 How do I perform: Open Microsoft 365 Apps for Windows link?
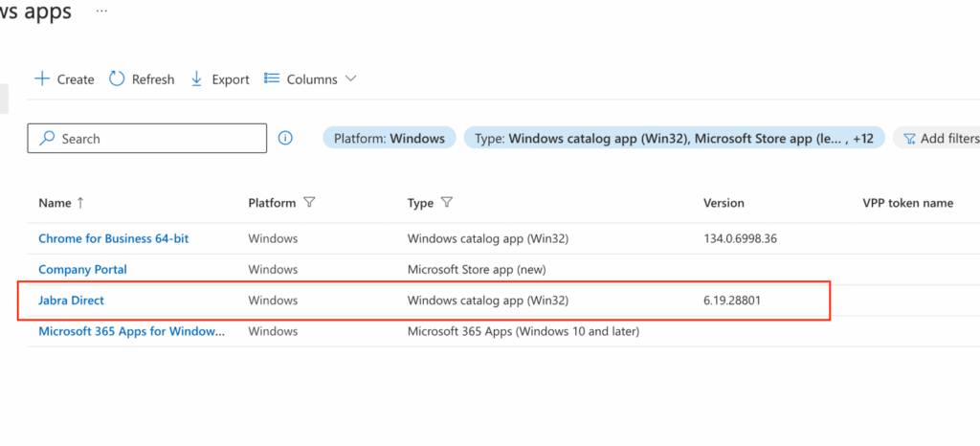point(131,331)
